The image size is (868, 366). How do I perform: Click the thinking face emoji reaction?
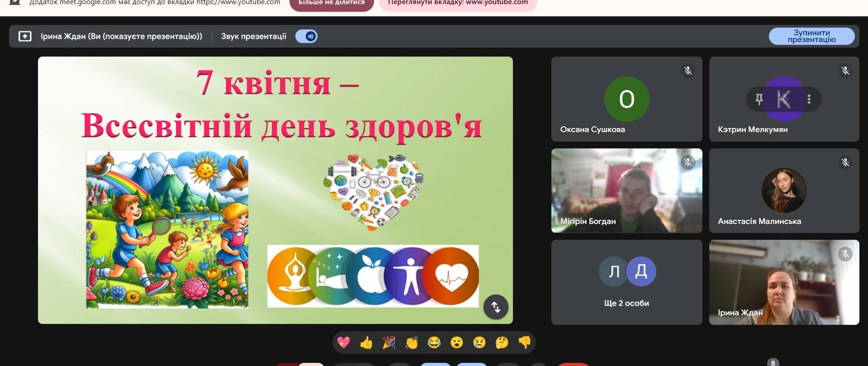click(502, 343)
